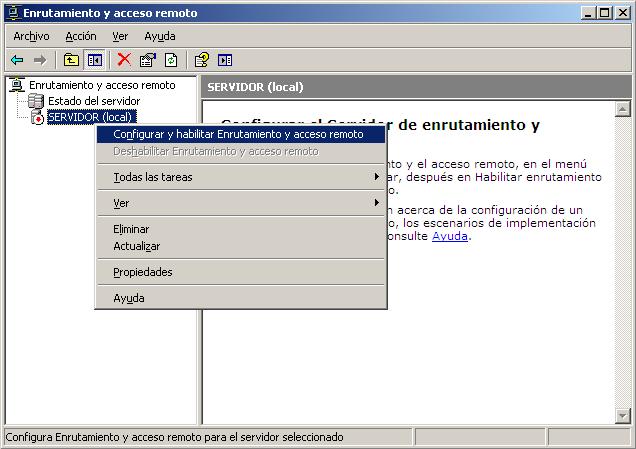Image resolution: width=636 pixels, height=449 pixels.
Task: Open the Acción menu in menu bar
Action: 81,36
